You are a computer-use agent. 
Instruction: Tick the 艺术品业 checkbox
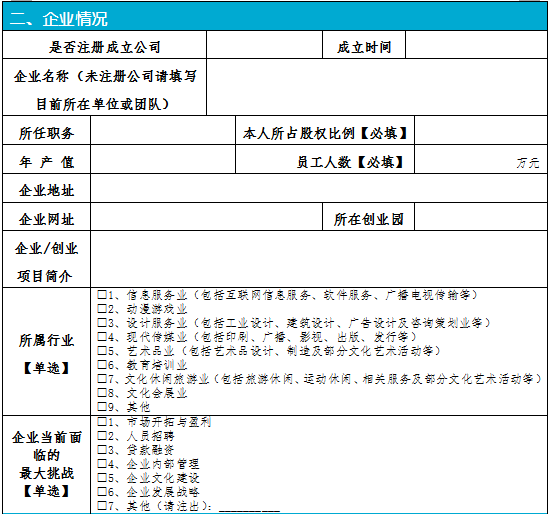click(102, 350)
